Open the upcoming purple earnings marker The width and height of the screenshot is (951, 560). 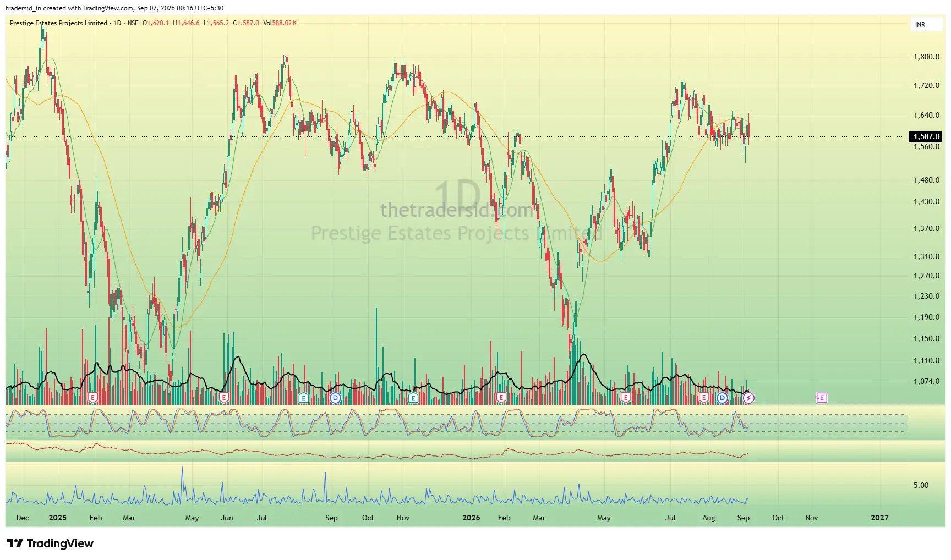coord(822,397)
